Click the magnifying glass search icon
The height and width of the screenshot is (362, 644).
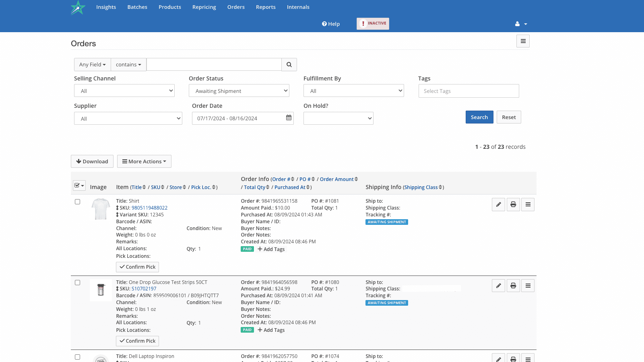289,64
